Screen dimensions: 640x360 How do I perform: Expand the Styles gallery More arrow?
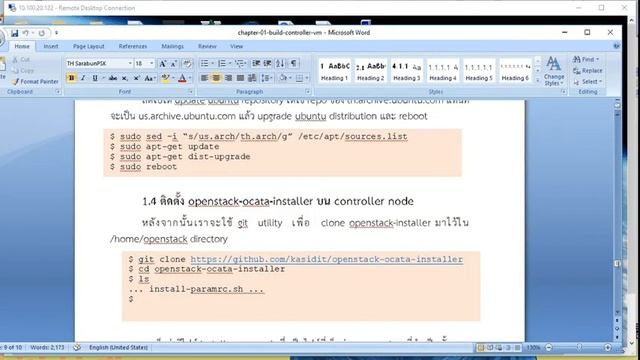coord(538,80)
